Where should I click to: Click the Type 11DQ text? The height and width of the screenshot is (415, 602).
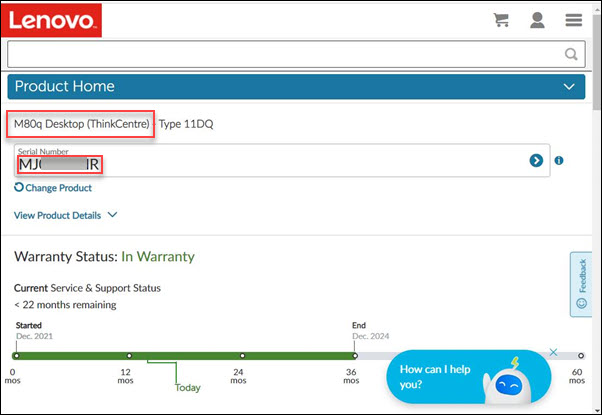pyautogui.click(x=186, y=124)
